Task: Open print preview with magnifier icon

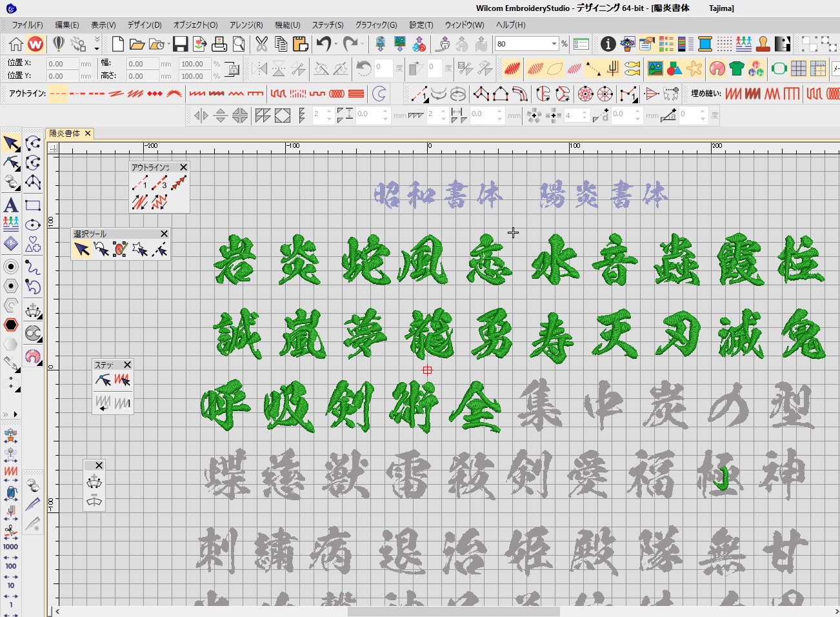Action: coord(239,44)
